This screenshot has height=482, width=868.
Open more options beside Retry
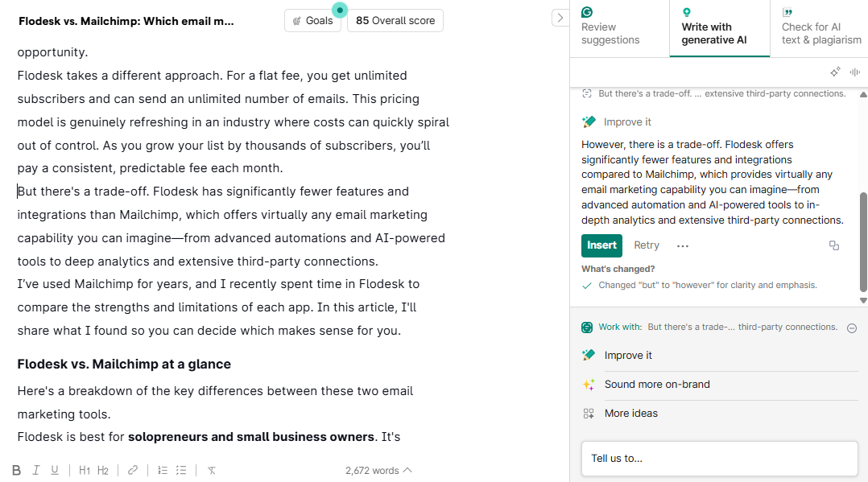(683, 245)
